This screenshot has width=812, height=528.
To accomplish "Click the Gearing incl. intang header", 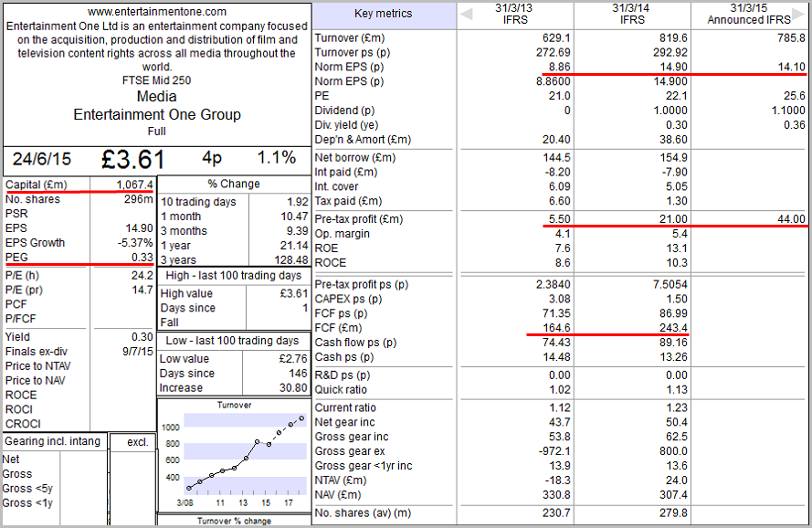I will [54, 442].
